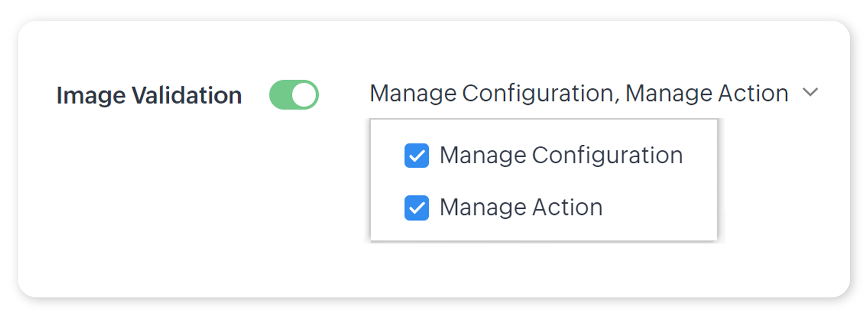Select the Manage Configuration option label

click(x=561, y=155)
